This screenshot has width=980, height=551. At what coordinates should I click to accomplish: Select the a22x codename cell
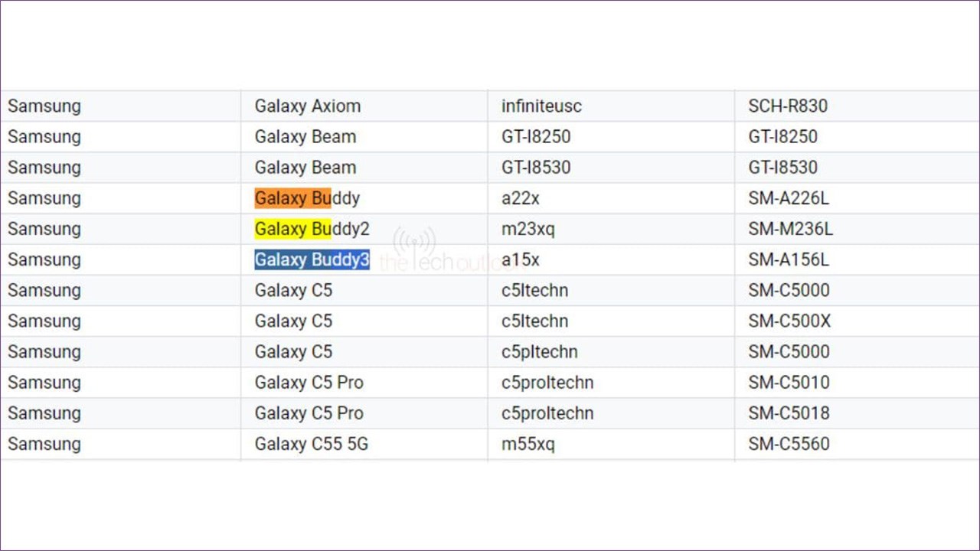click(521, 198)
